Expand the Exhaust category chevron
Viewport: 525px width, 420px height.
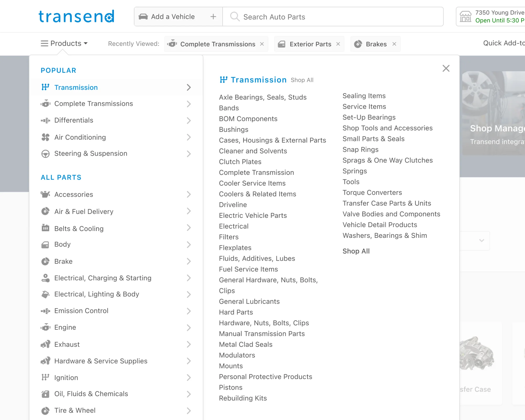coord(188,344)
